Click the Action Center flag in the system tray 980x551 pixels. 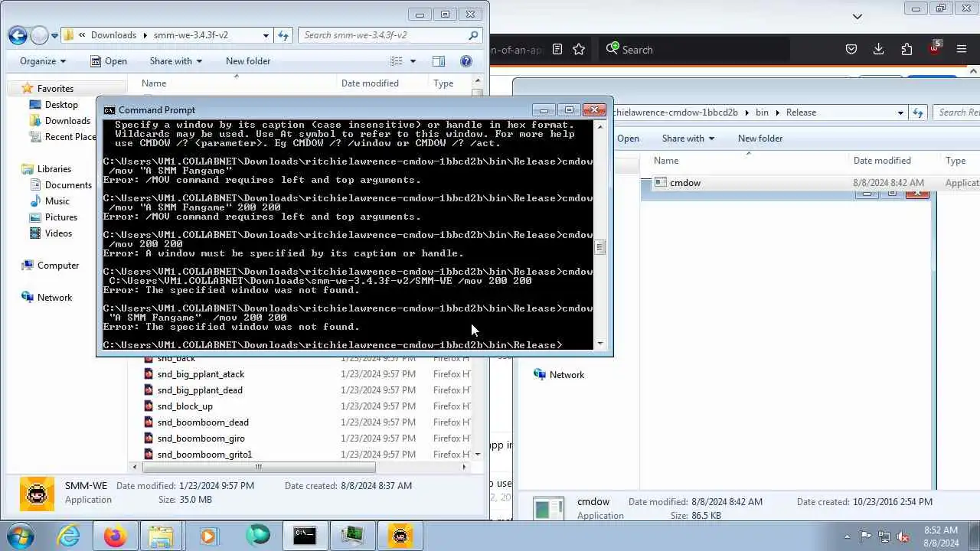pyautogui.click(x=865, y=536)
